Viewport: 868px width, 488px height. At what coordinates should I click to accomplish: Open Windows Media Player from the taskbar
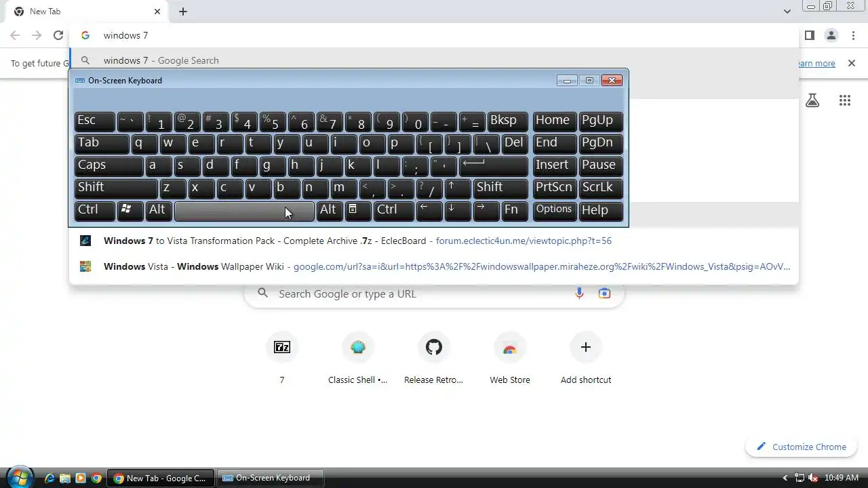click(81, 478)
